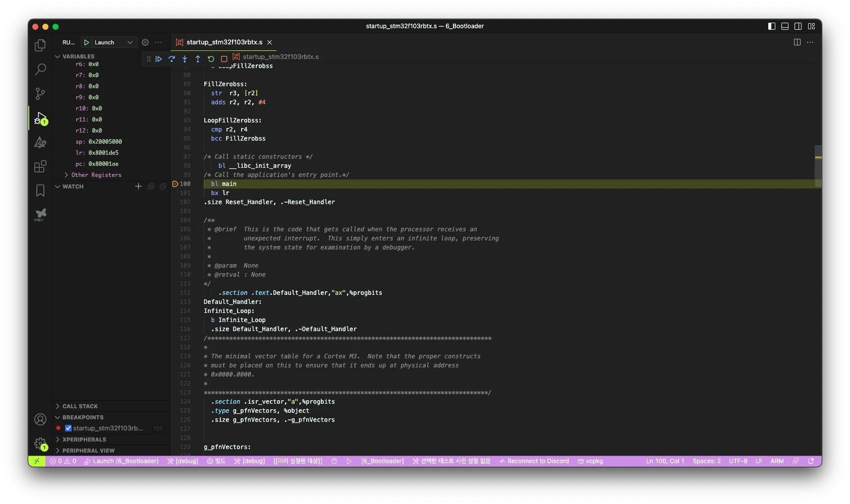Open the Source Control view

coord(40,93)
